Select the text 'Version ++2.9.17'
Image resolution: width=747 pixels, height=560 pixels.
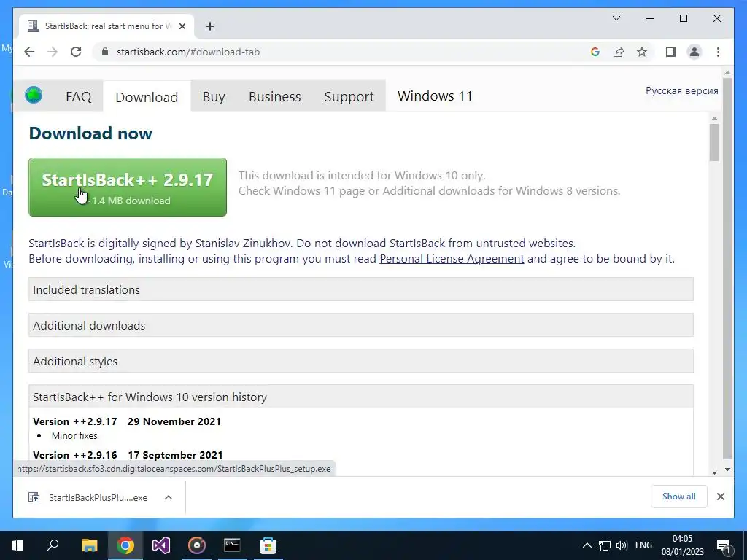pos(75,421)
